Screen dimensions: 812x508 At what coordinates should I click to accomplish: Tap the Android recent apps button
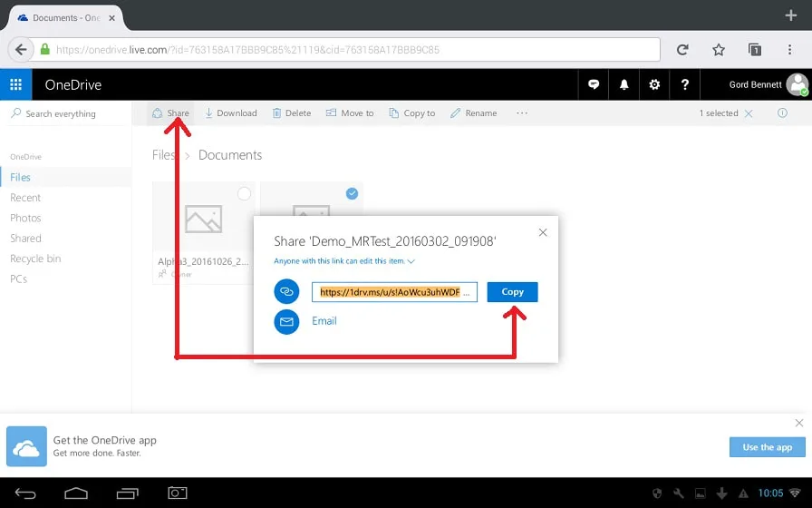[127, 493]
